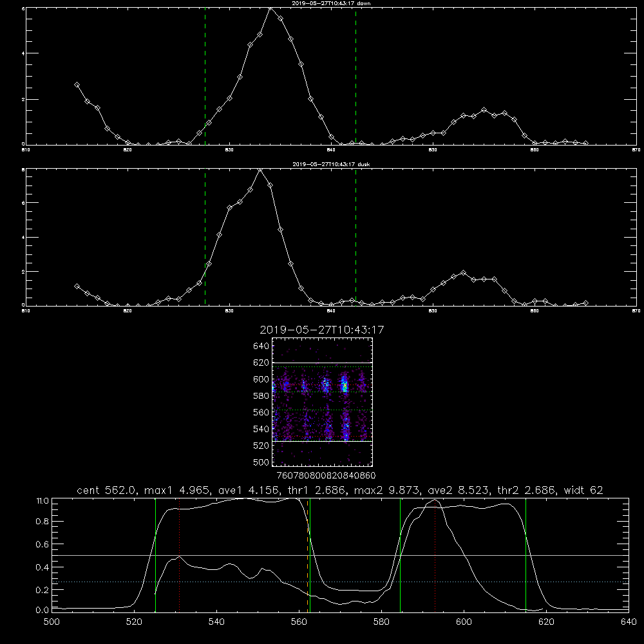
Task: Click the y-axis label '0.6' of bottom plot
Action: pos(43,544)
